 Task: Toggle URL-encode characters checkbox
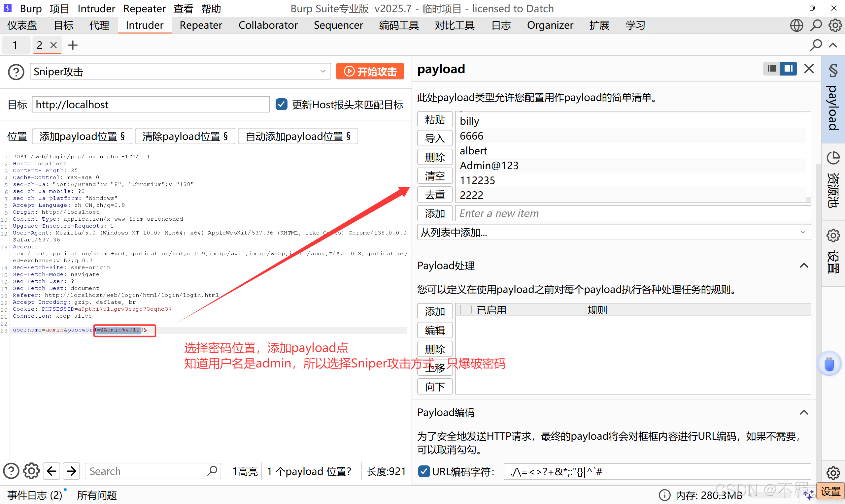(424, 471)
